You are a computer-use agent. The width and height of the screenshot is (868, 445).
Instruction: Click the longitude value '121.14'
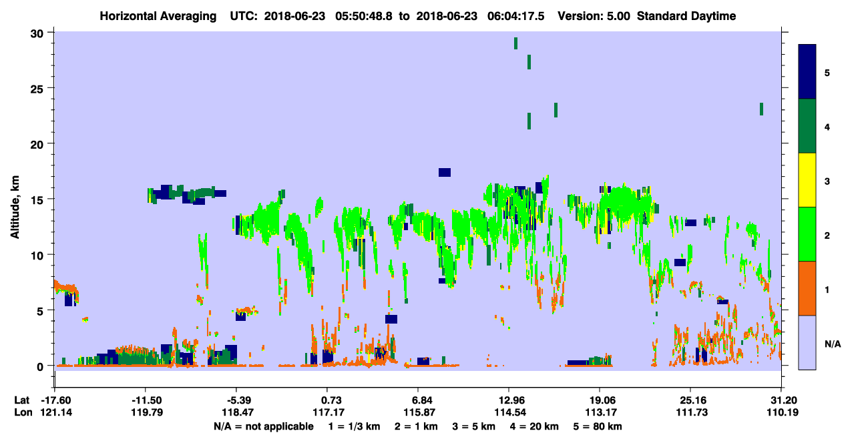coord(55,413)
